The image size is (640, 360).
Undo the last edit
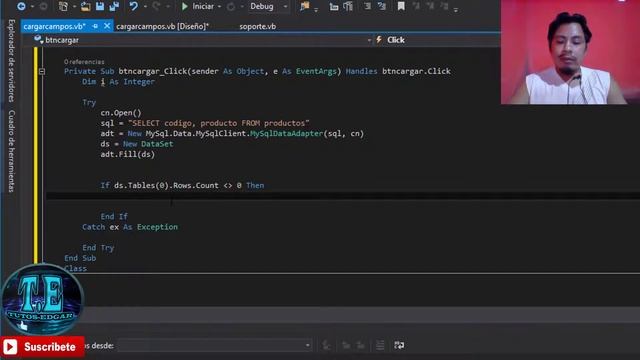pyautogui.click(x=133, y=6)
